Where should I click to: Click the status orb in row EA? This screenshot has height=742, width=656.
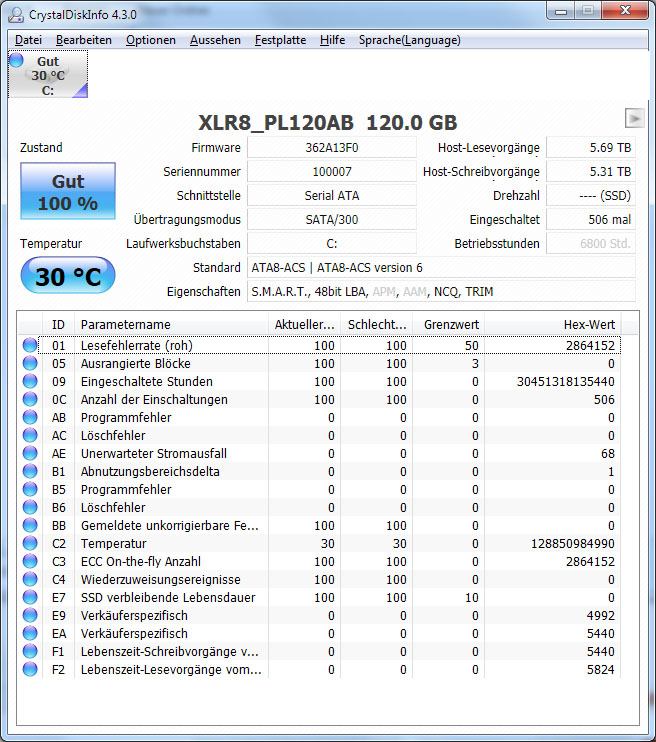click(x=30, y=633)
